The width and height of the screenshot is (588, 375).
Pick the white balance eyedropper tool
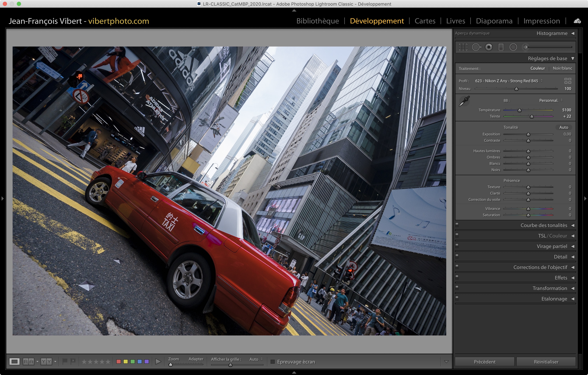pos(464,101)
